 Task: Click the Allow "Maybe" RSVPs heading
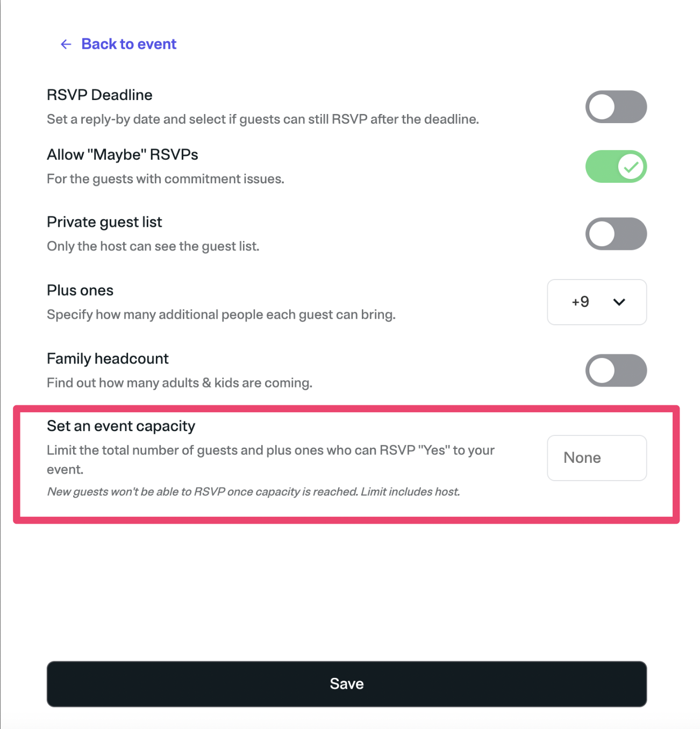122,155
